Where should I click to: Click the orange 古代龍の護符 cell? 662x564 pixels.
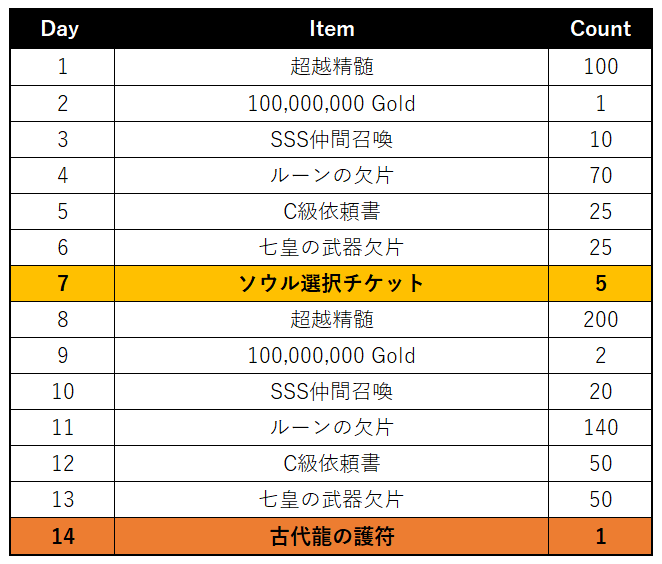pos(331,536)
